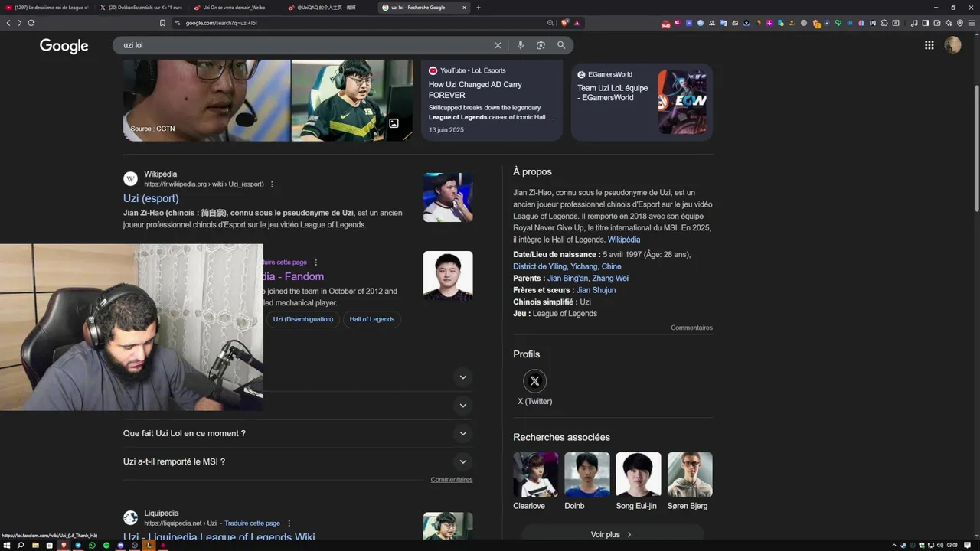
Task: Click the 'Hall of Legends' chip
Action: 372,319
